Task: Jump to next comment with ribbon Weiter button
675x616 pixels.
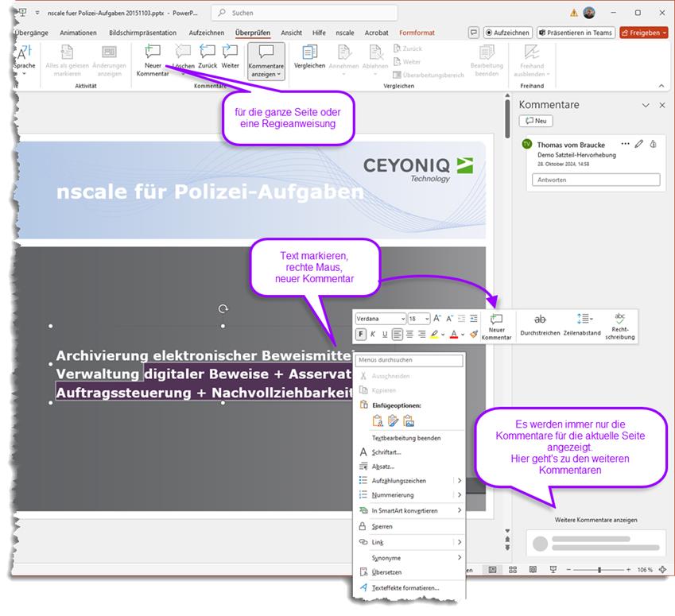Action: 230,56
